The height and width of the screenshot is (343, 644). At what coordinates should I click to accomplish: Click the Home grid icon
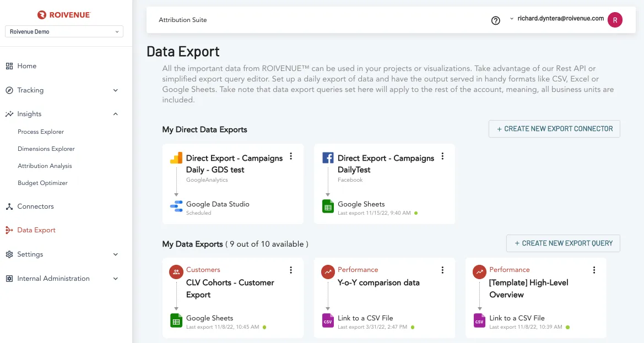(x=9, y=66)
